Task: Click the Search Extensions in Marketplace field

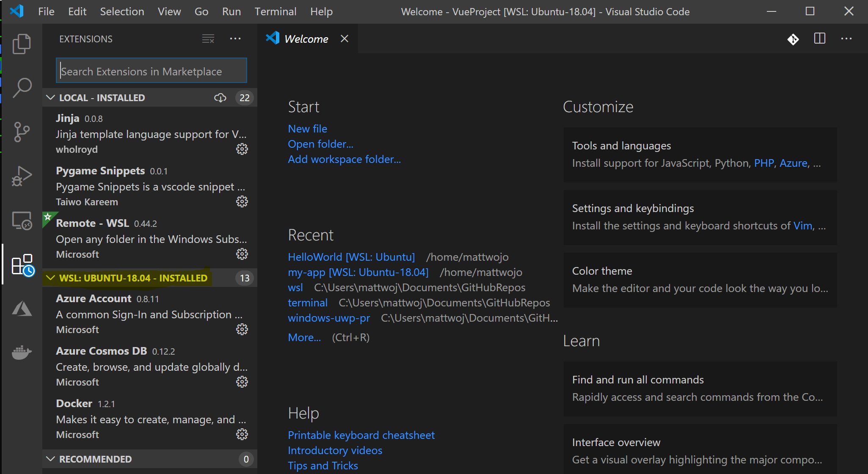Action: [151, 71]
